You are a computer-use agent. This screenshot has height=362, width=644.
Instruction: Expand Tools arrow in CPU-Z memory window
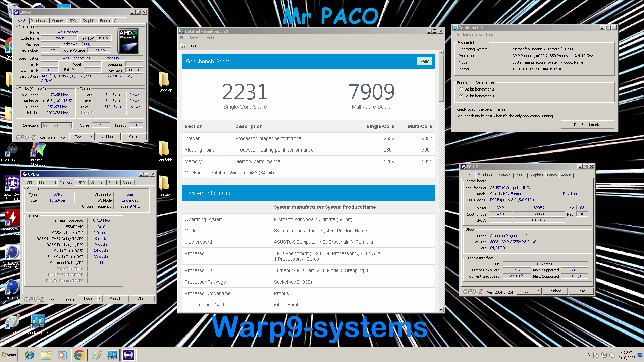[100, 299]
